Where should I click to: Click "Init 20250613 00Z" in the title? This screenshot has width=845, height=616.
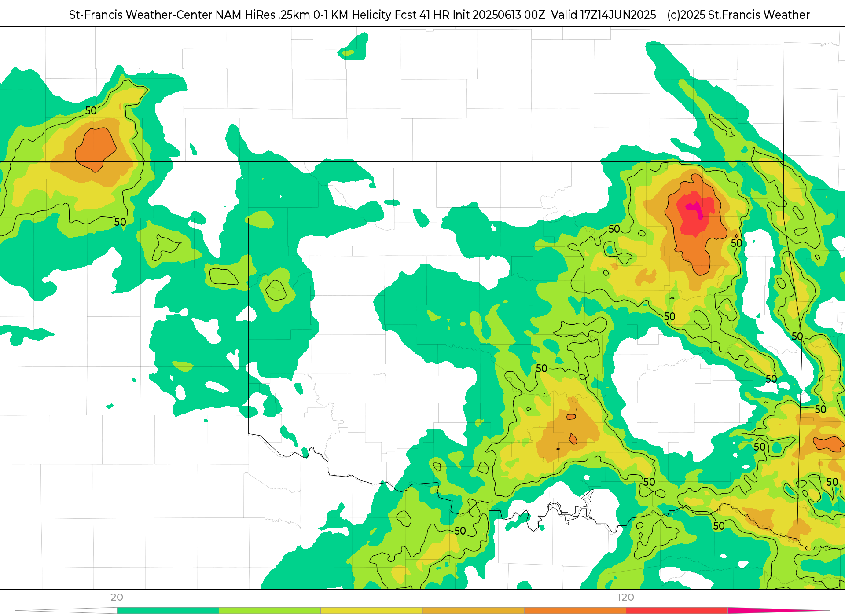pos(499,15)
